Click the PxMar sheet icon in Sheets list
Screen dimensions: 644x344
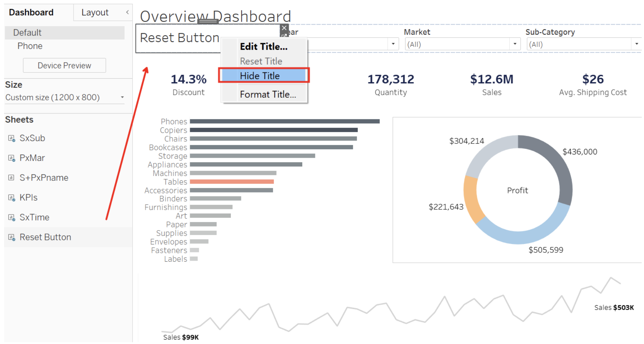pyautogui.click(x=11, y=158)
